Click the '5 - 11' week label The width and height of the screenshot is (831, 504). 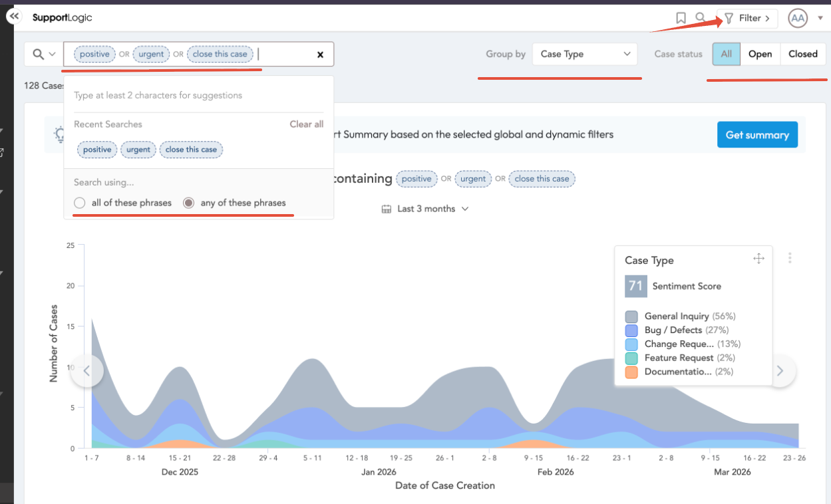tap(312, 458)
